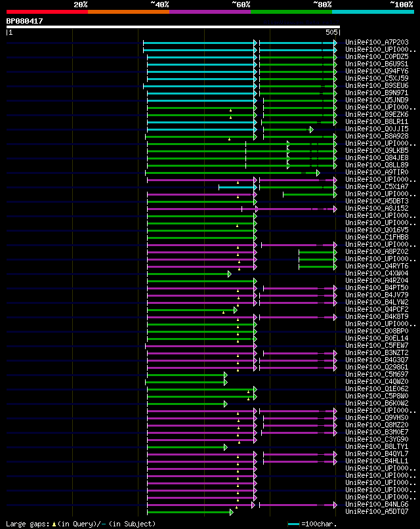This screenshot has width=420, height=529.
Task: Select hit label UniRef100_C5FEW7
Action: coord(377,345)
